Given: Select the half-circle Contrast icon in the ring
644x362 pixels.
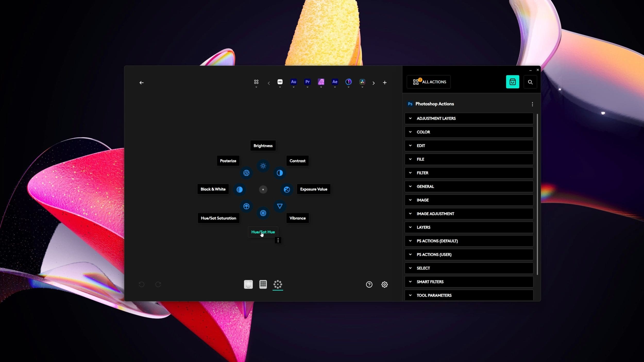Looking at the screenshot, I should point(279,173).
